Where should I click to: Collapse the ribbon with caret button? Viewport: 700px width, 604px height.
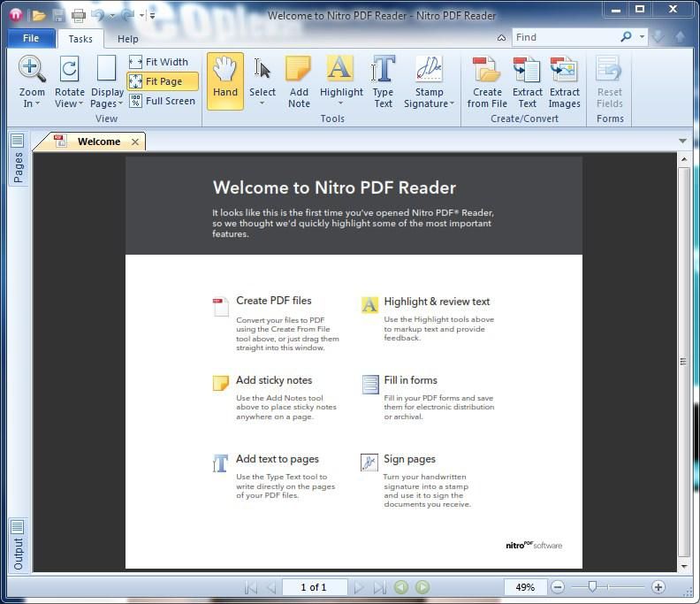click(501, 38)
